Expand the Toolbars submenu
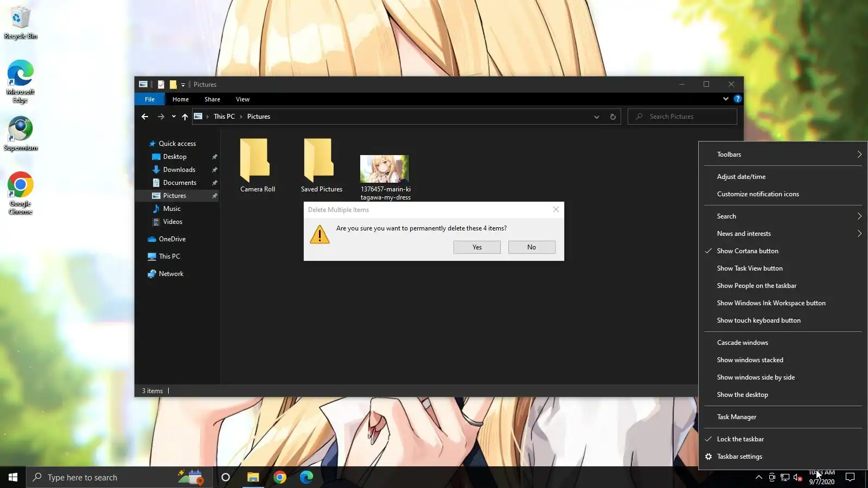The image size is (868, 488). 783,155
